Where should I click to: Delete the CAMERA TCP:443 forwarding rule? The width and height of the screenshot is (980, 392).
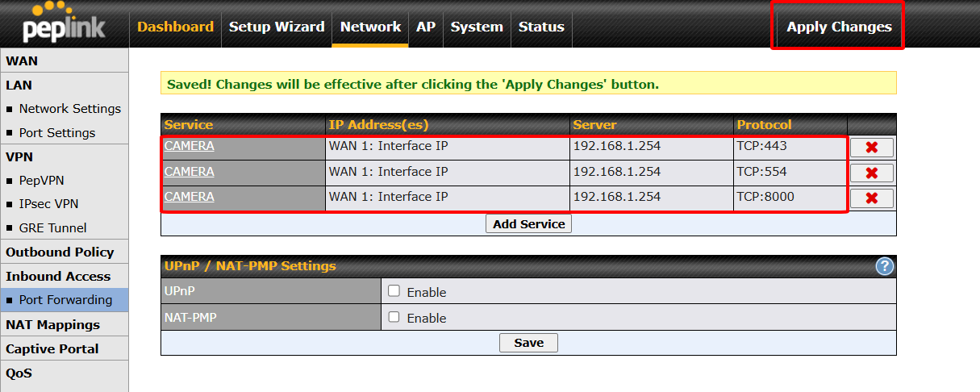(x=871, y=148)
